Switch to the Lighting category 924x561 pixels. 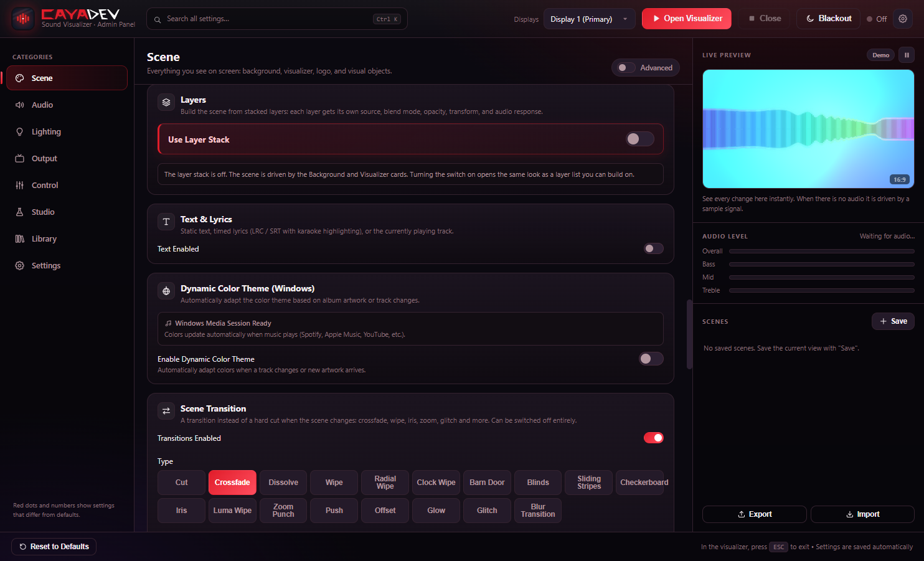click(x=67, y=131)
